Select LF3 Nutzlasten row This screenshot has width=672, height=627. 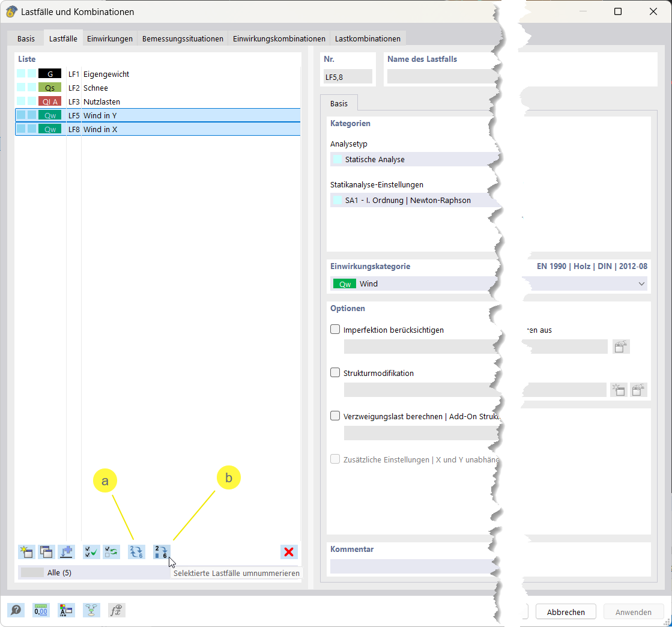point(158,101)
